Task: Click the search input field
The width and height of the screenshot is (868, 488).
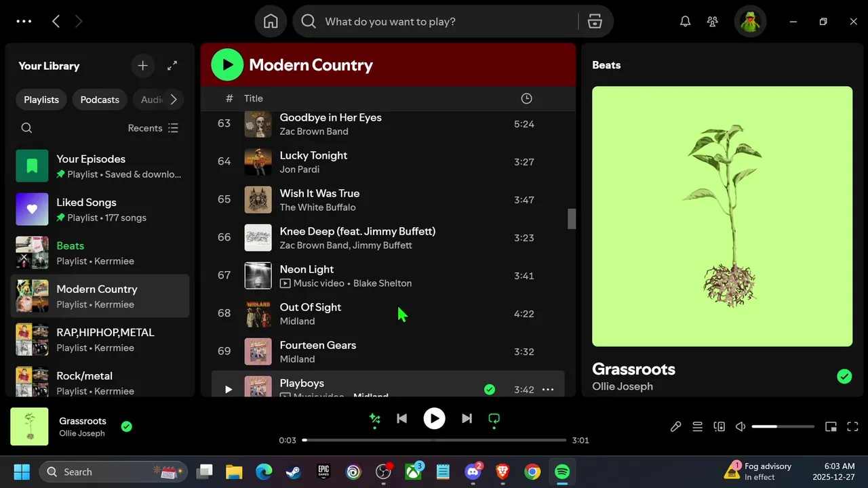Action: 448,22
